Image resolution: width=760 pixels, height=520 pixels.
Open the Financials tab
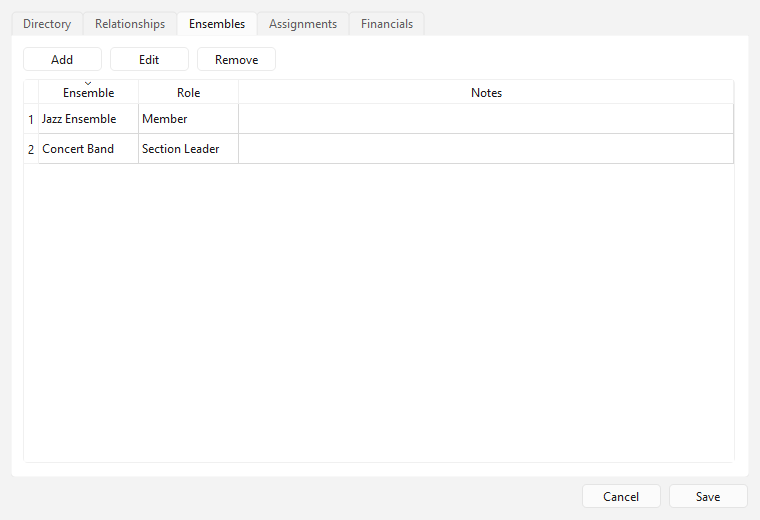(387, 24)
